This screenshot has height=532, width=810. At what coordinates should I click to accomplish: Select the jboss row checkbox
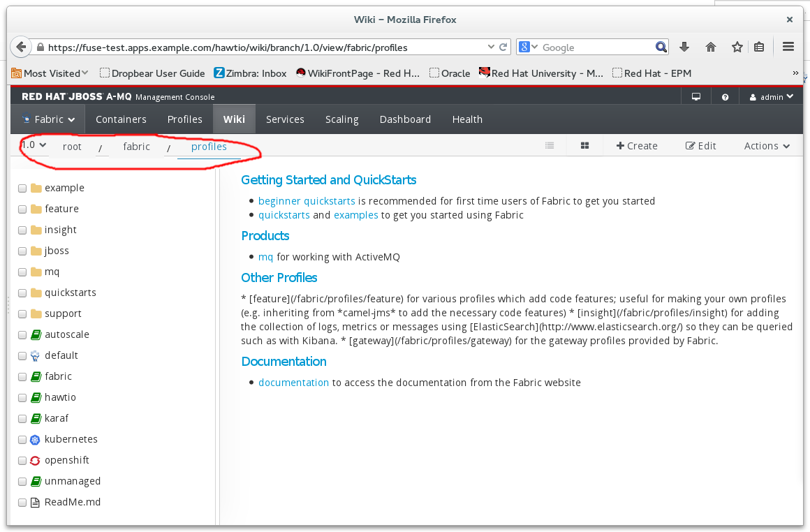coord(22,251)
